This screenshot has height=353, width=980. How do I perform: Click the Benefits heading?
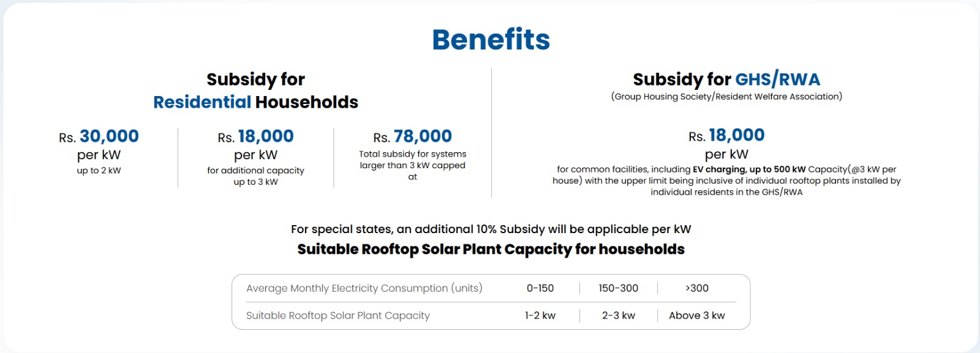(x=491, y=40)
